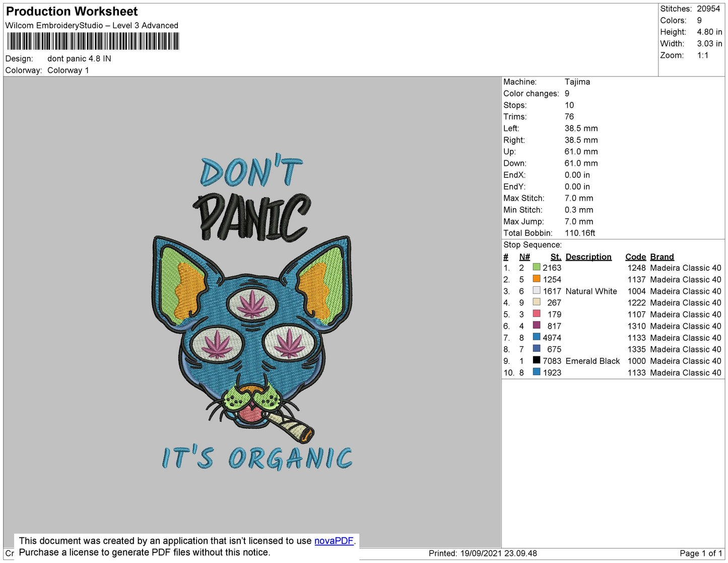The width and height of the screenshot is (728, 563).
Task: Click the Emerald Black swatch, code 1000
Action: [x=537, y=360]
